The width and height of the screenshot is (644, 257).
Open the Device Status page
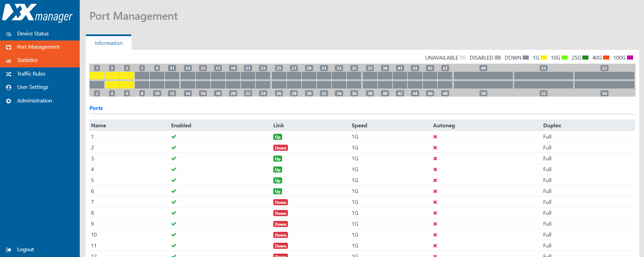pos(33,34)
